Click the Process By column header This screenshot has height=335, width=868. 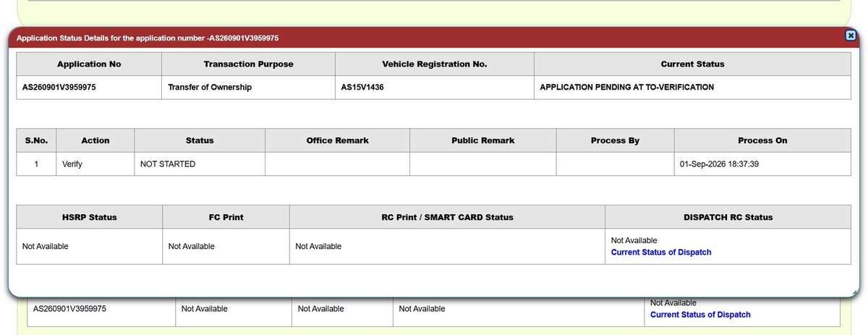[x=615, y=140]
